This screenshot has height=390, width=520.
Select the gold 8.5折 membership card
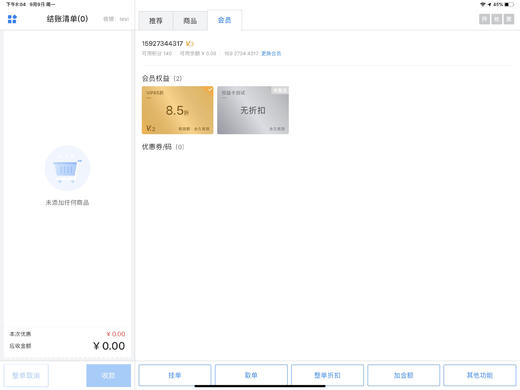(x=177, y=110)
